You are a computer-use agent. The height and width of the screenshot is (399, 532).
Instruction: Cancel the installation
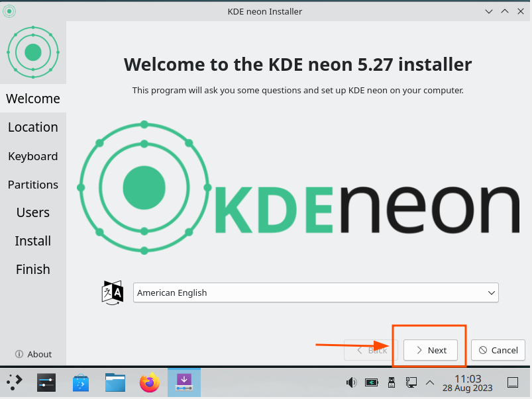tap(498, 350)
